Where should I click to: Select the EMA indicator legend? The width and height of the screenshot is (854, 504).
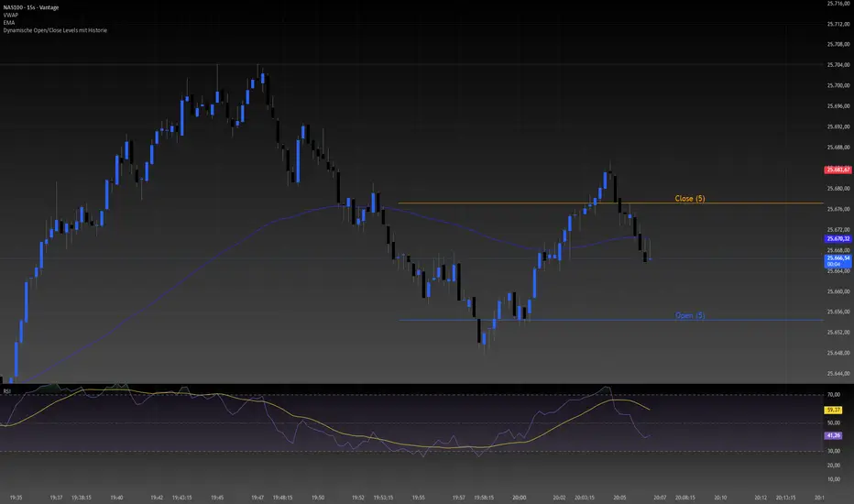[9, 23]
